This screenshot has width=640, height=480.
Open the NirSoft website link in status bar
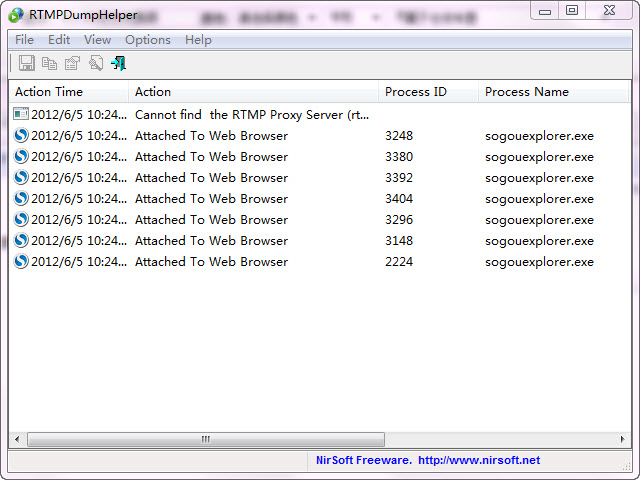click(x=478, y=460)
